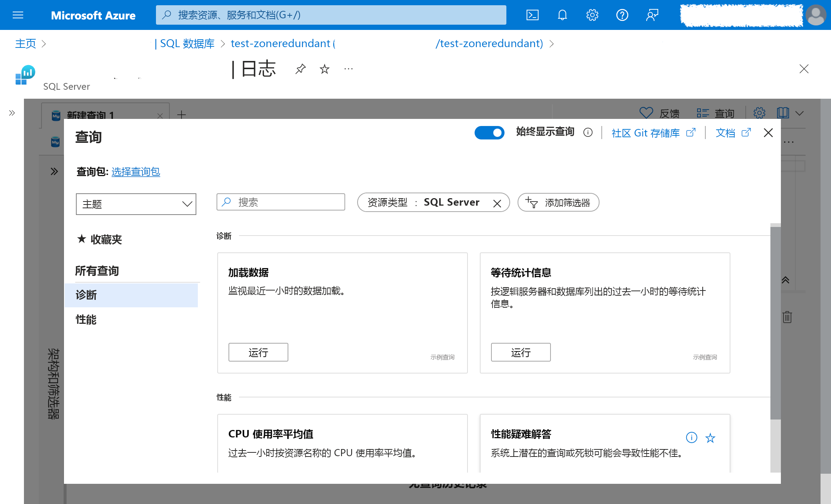Open portal settings gear icon
831x504 pixels.
pos(592,15)
